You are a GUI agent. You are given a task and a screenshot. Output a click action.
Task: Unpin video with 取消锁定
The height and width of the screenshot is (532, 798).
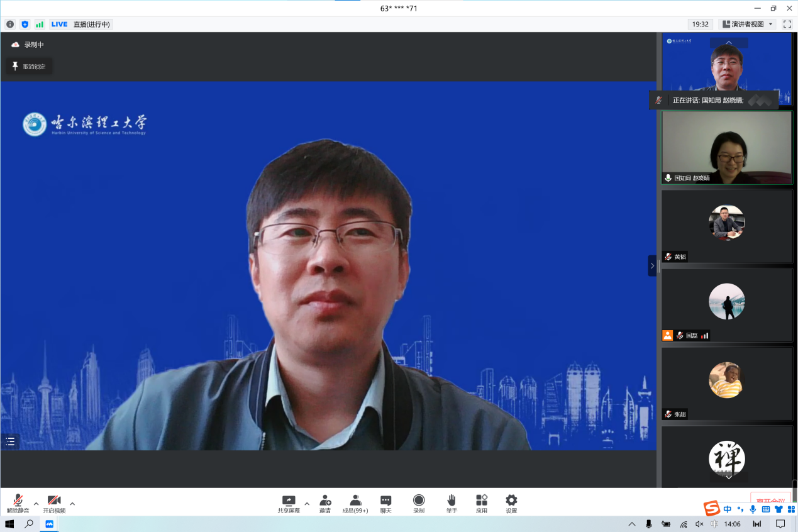coord(29,66)
